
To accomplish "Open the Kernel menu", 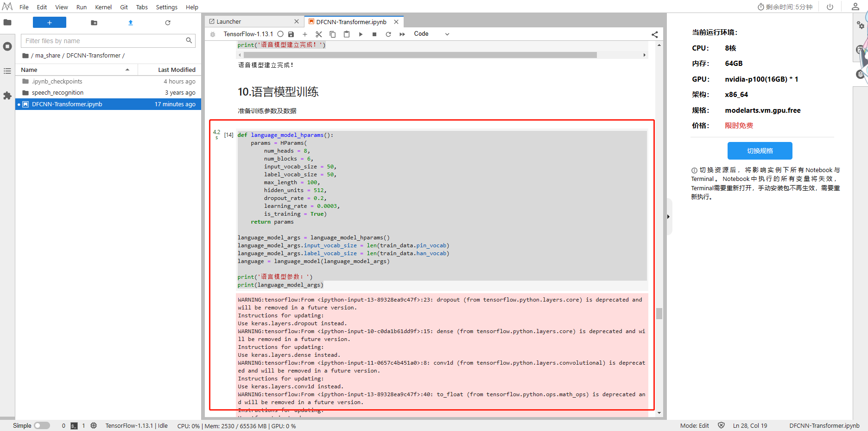I will (x=103, y=7).
